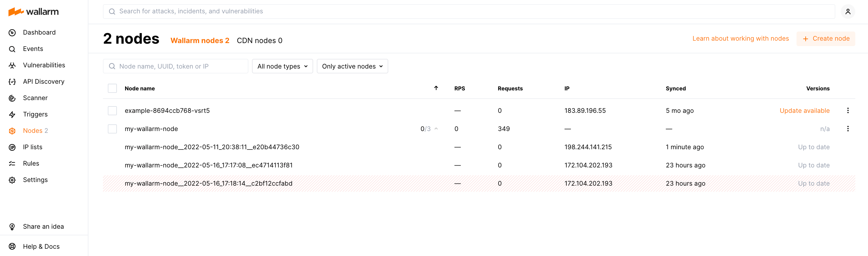The height and width of the screenshot is (256, 868).
Task: Click the Settings gear icon
Action: (12, 180)
